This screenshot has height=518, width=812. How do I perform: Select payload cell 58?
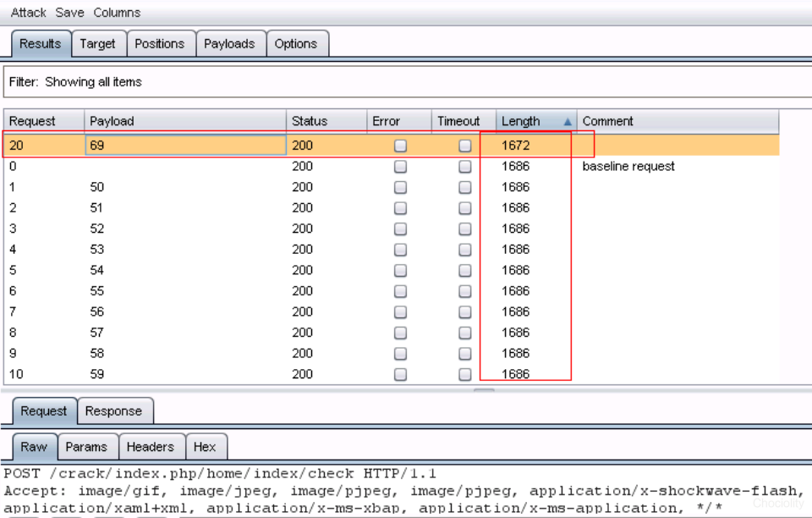click(96, 353)
